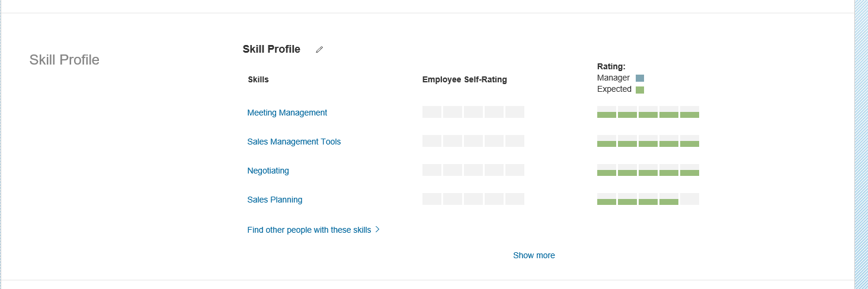The width and height of the screenshot is (868, 289).
Task: Click the Manager legend color swatch
Action: point(640,78)
